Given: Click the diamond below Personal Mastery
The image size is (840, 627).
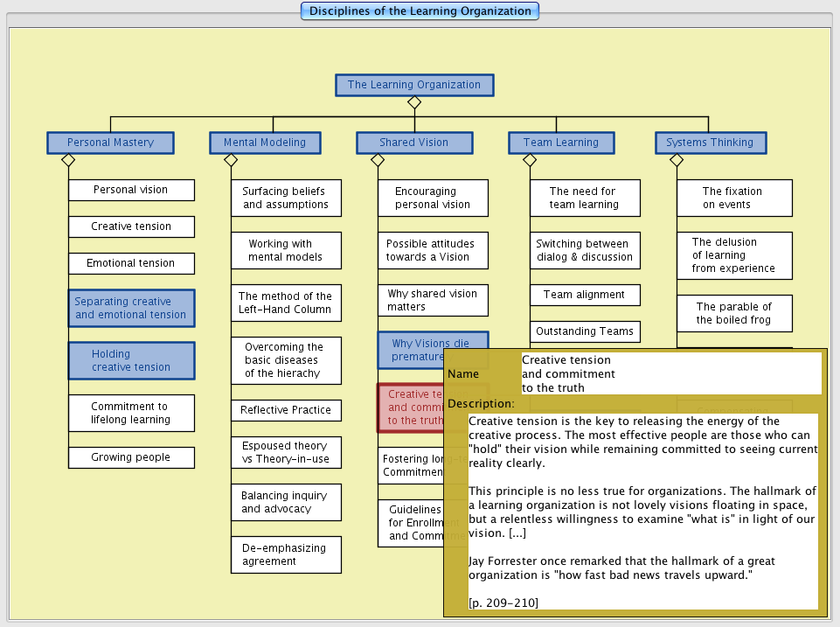Looking at the screenshot, I should (68, 160).
